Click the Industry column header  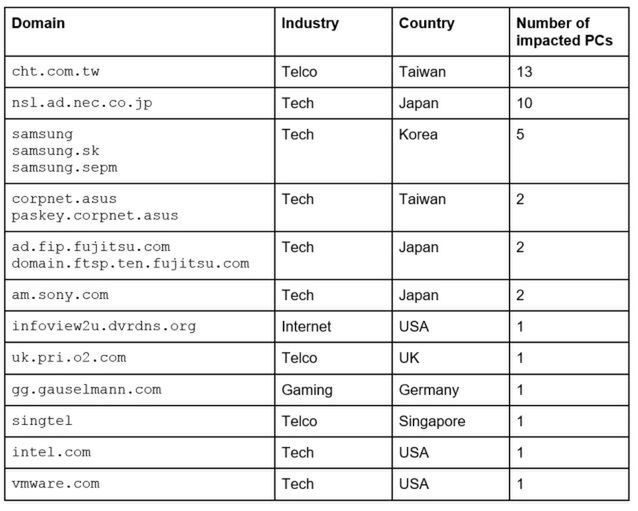point(310,23)
